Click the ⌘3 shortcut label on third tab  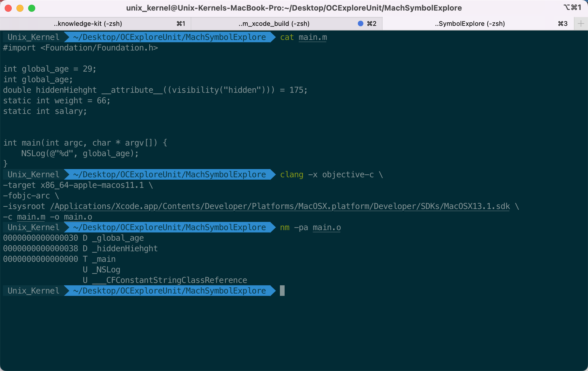pos(563,23)
